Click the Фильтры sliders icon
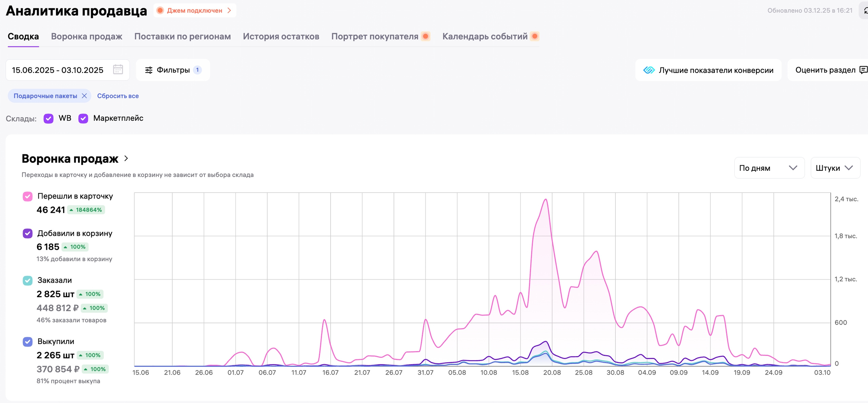 149,70
